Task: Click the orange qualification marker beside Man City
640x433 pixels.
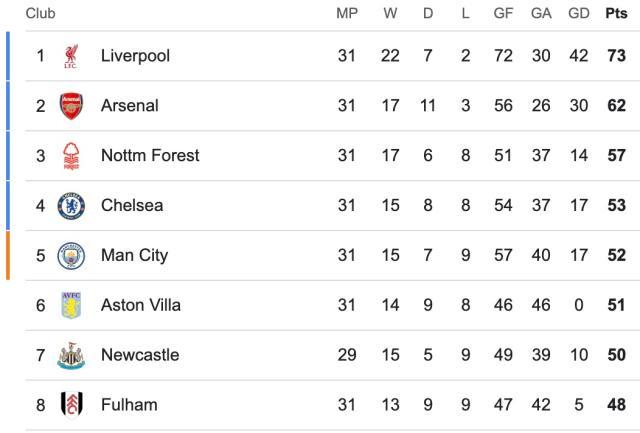Action: 8,255
